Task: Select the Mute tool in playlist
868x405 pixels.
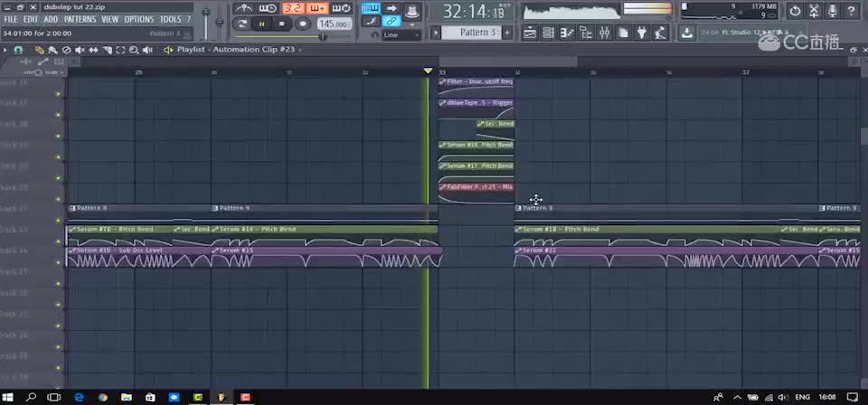Action: click(x=80, y=50)
